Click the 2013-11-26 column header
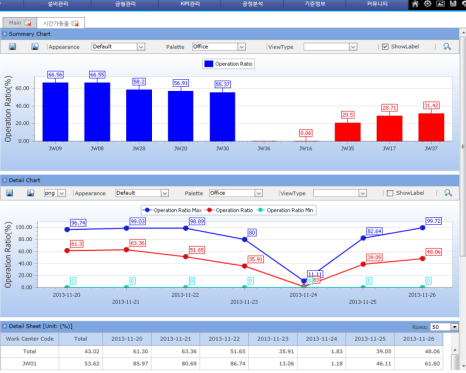 (419, 339)
